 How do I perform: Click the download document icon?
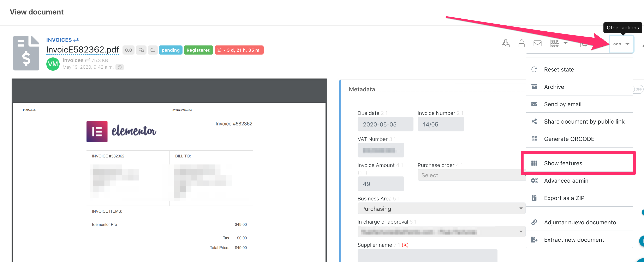click(x=506, y=44)
